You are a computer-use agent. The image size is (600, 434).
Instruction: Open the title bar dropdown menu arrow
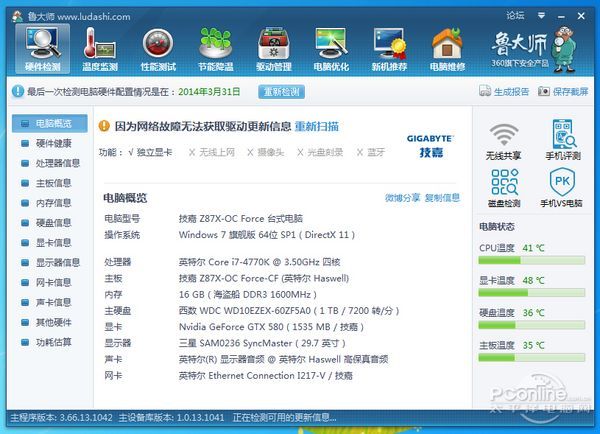point(541,15)
